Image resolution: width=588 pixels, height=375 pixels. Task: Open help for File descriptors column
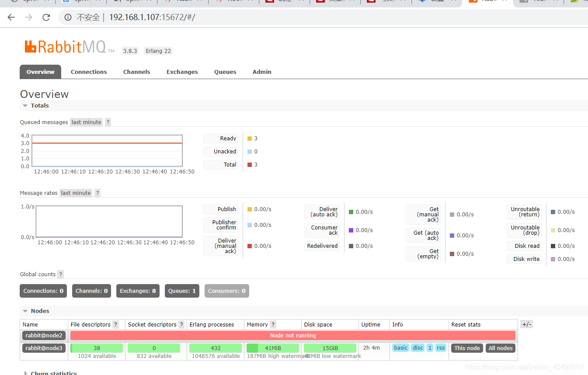pos(116,325)
